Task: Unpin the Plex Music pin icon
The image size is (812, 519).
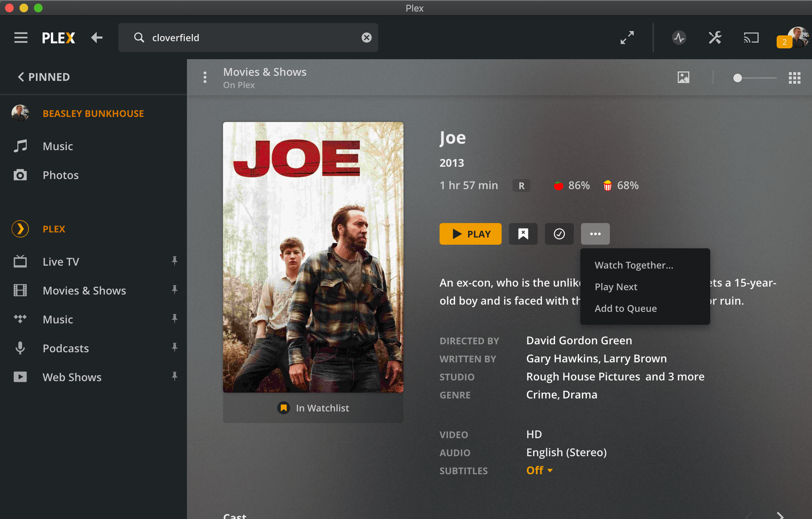Action: pyautogui.click(x=175, y=319)
